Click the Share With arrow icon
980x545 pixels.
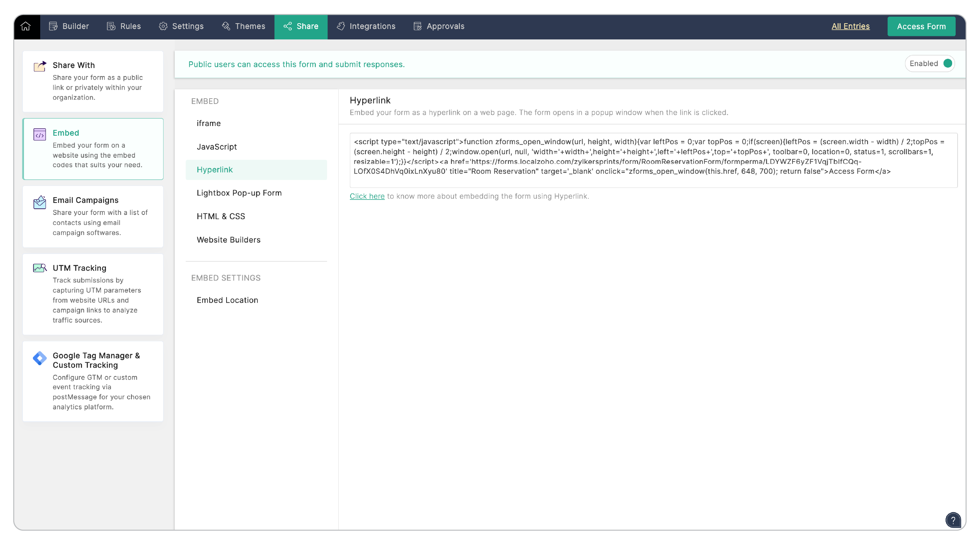[40, 66]
